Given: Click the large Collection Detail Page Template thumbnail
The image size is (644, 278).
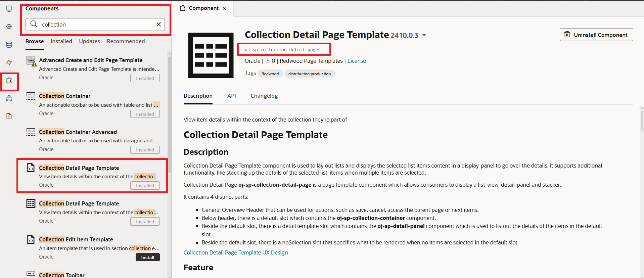Looking at the screenshot, I should pos(211,55).
